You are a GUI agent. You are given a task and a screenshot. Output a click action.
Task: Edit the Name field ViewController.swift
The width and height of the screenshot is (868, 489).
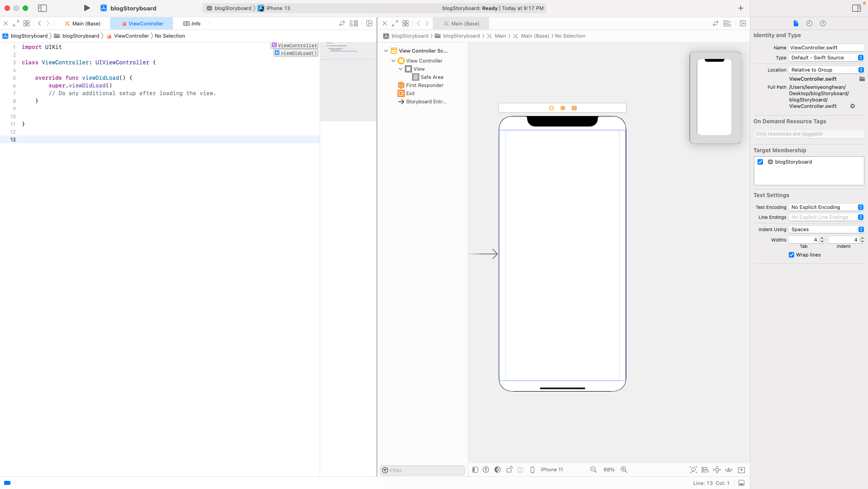[826, 48]
